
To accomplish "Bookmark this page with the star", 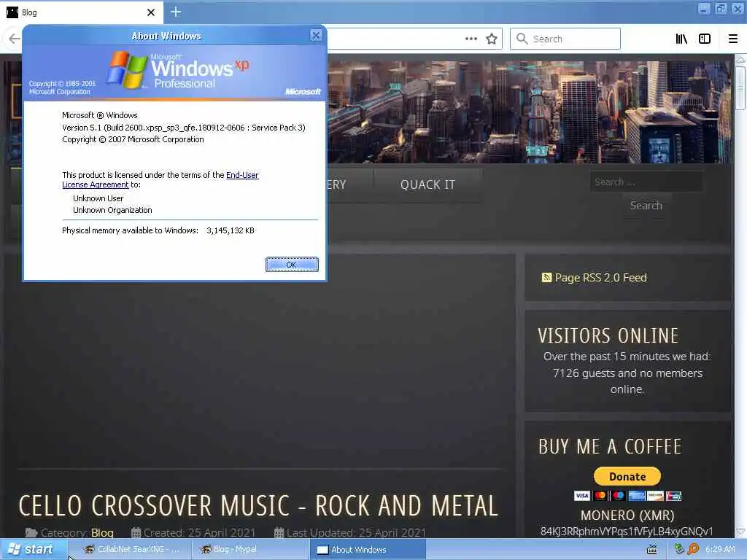I will (x=492, y=39).
